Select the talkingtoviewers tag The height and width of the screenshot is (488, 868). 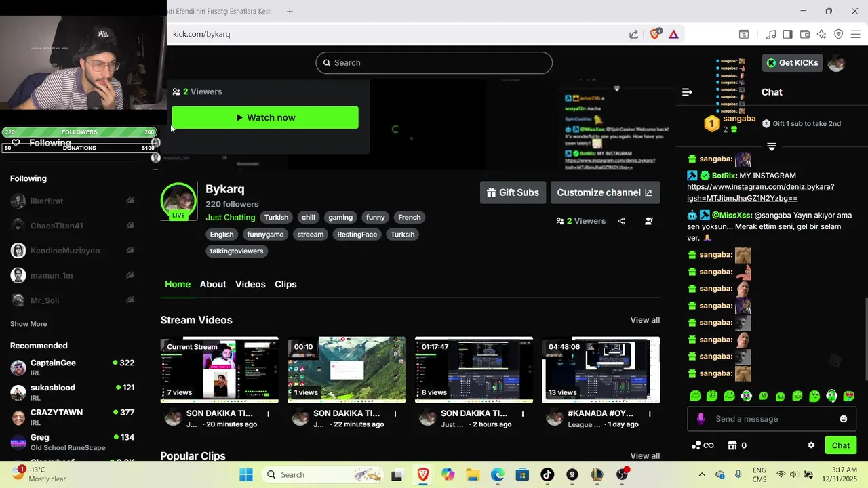click(237, 251)
